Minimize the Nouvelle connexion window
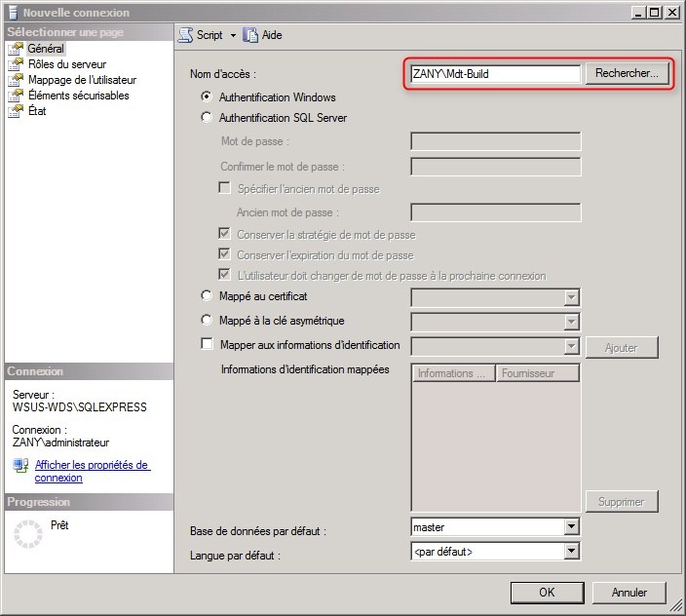The height and width of the screenshot is (616, 686). (639, 13)
